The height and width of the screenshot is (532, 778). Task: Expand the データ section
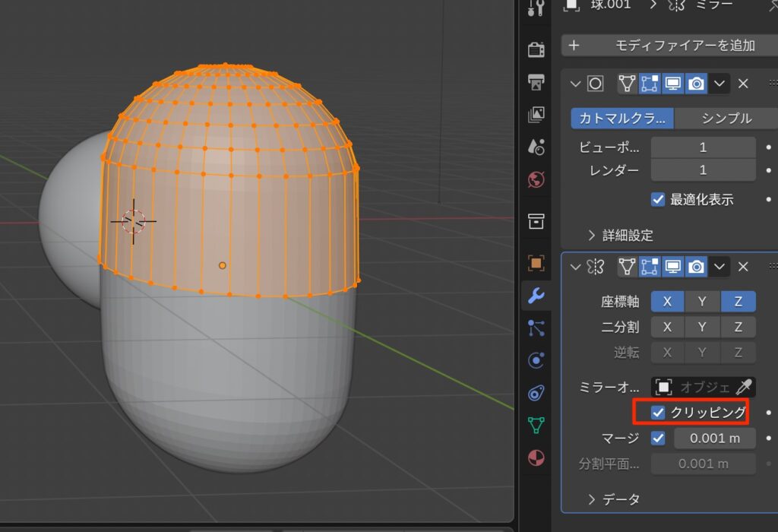614,499
